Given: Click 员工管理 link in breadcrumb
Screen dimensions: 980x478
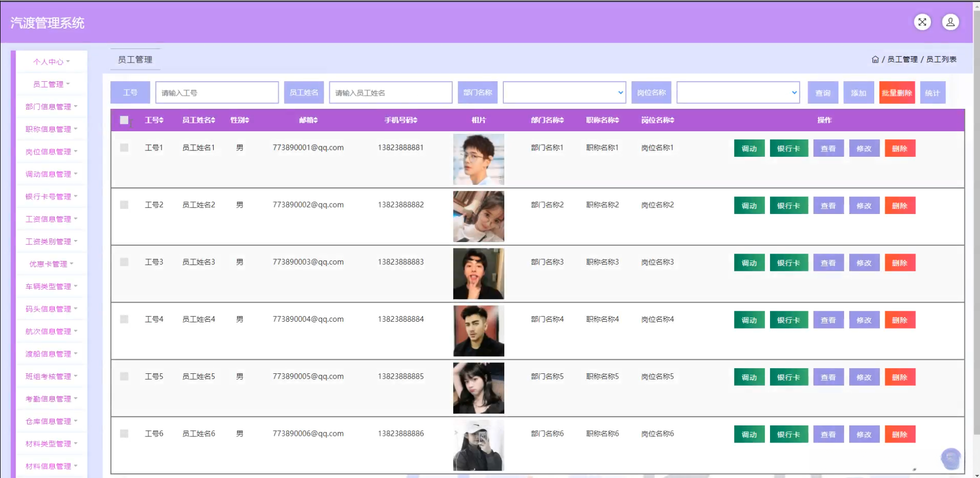Looking at the screenshot, I should [x=902, y=59].
